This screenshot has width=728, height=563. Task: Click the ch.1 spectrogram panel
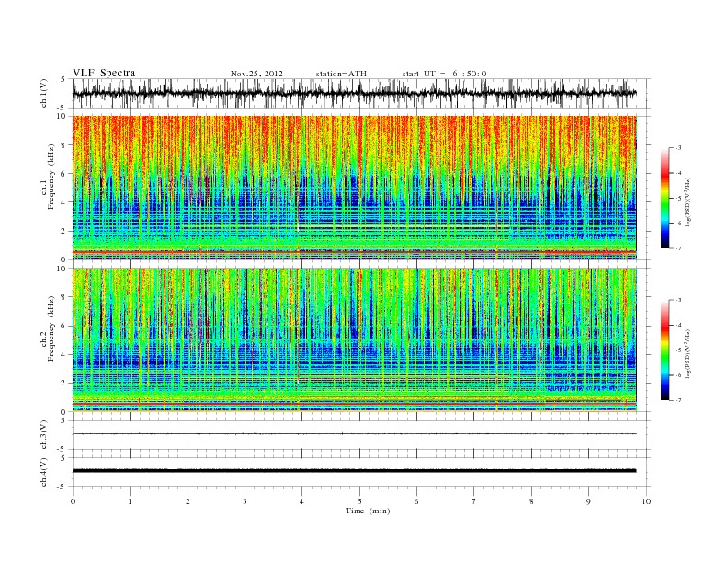[354, 188]
